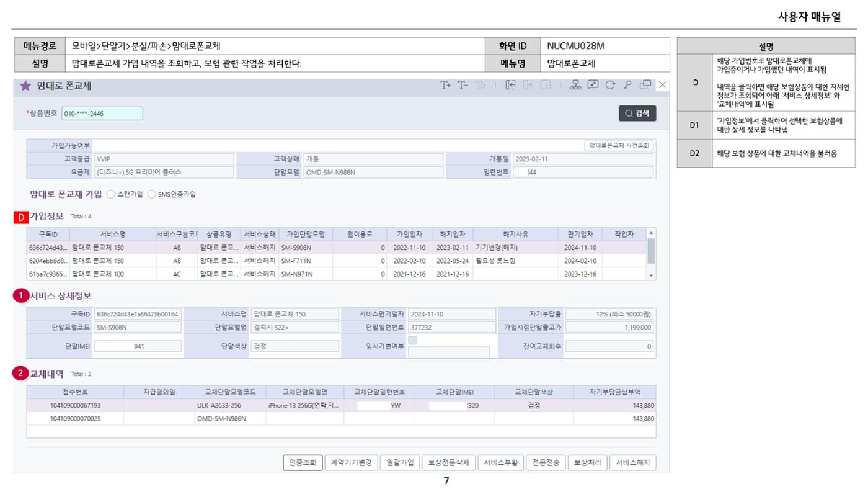Click the 계약기기변경 button
This screenshot has width=868, height=489.
[x=350, y=462]
